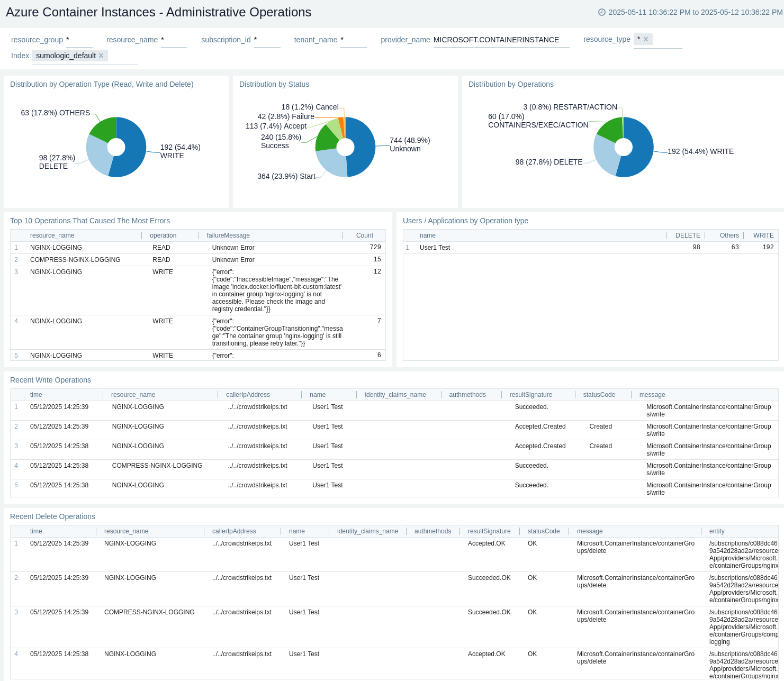Sort Top 10 errors table by operation column
This screenshot has height=681, width=784.
163,235
